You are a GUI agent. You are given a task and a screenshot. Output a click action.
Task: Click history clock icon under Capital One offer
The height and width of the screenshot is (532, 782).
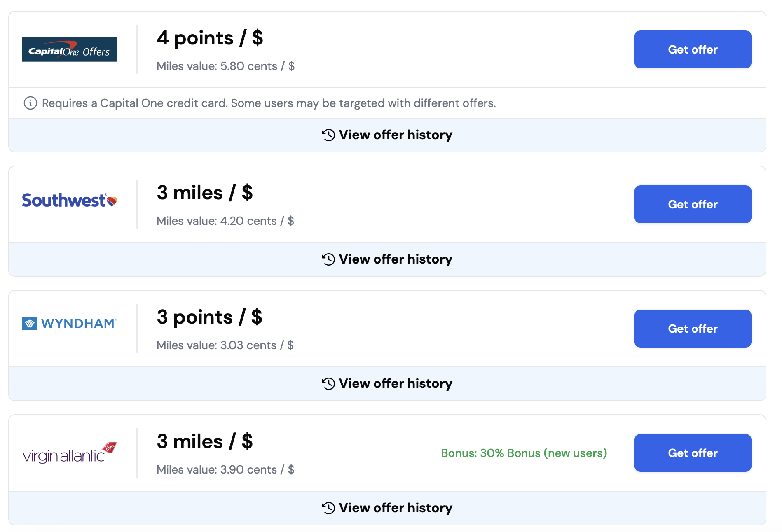click(x=328, y=135)
